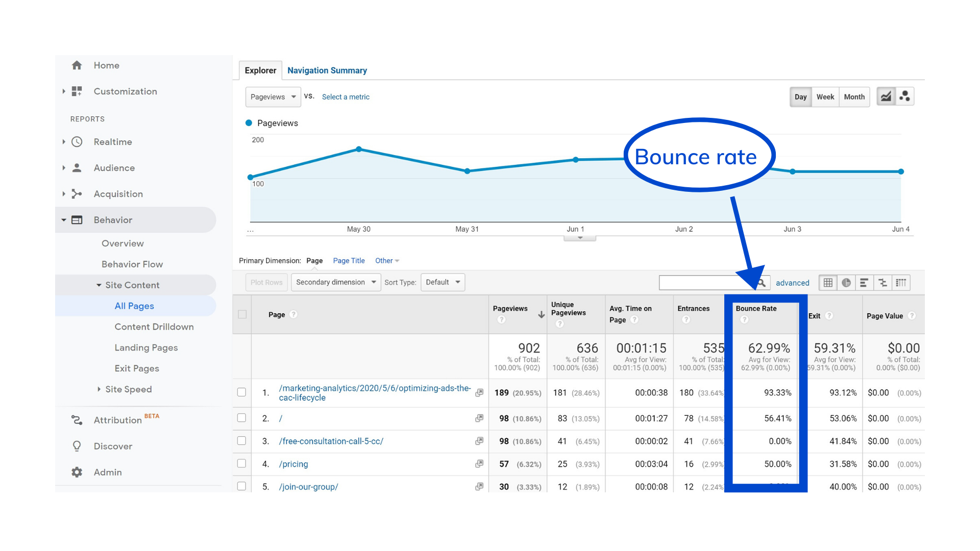This screenshot has width=980, height=551.
Task: Select the data table view icon
Action: pos(828,283)
